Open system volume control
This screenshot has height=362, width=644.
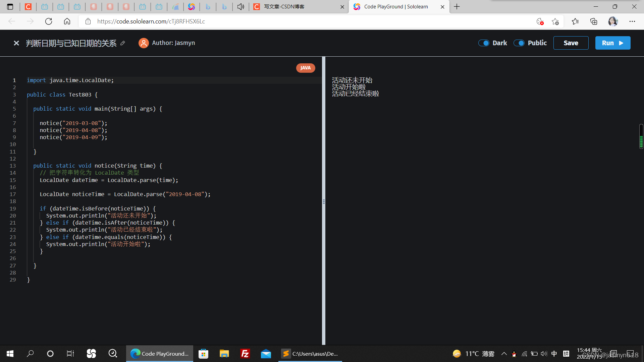pyautogui.click(x=544, y=354)
